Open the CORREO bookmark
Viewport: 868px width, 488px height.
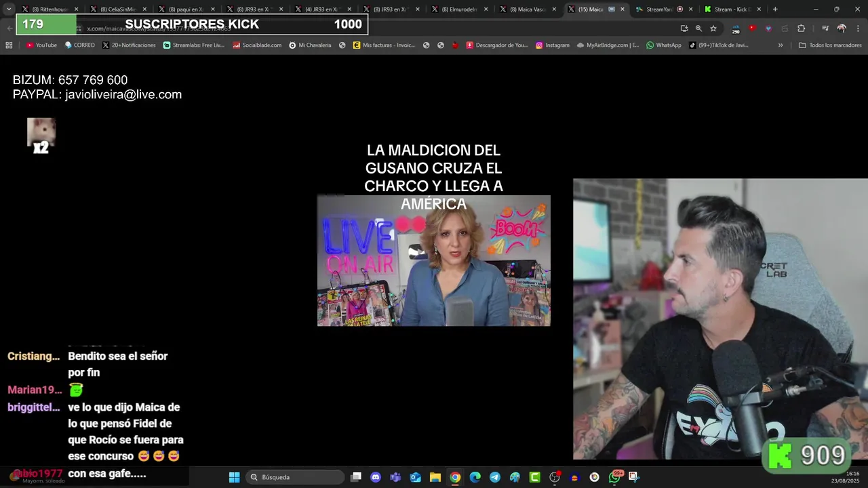pyautogui.click(x=79, y=45)
